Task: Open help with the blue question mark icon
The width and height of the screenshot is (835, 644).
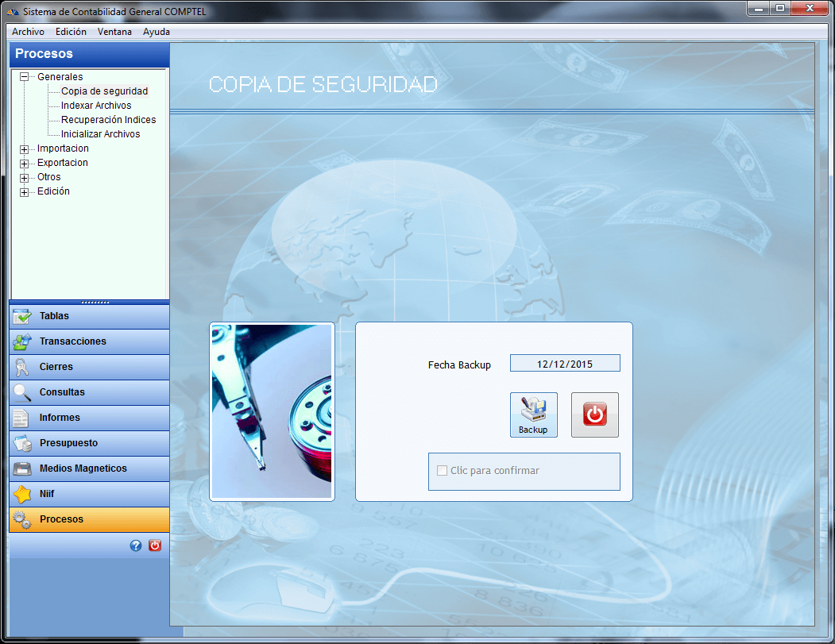Action: click(x=136, y=546)
